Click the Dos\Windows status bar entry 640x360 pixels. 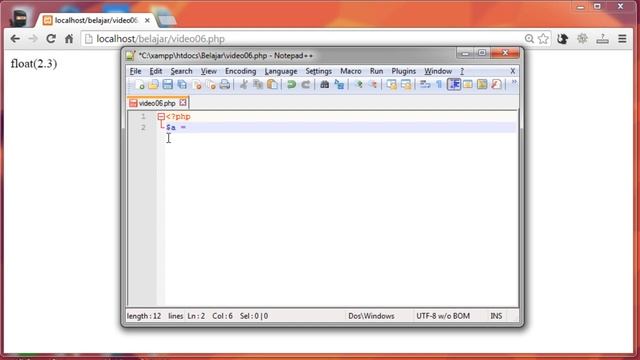(371, 316)
